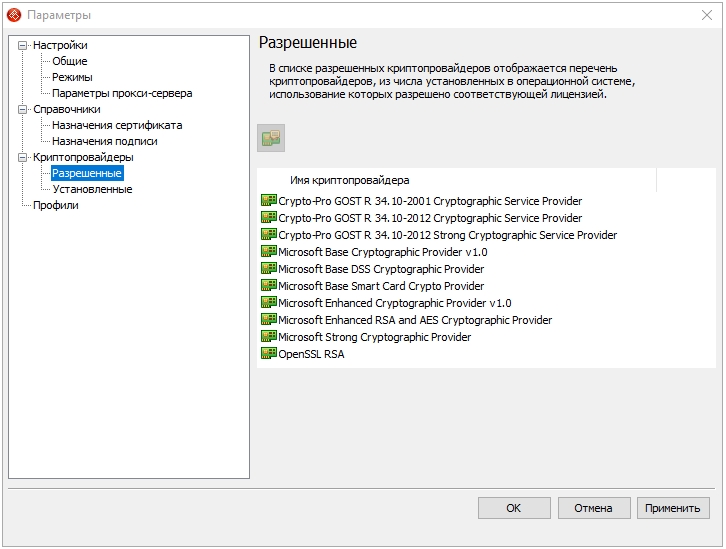Screen dimensions: 726x549
Task: Close the Параметры dialog window
Action: pyautogui.click(x=707, y=15)
